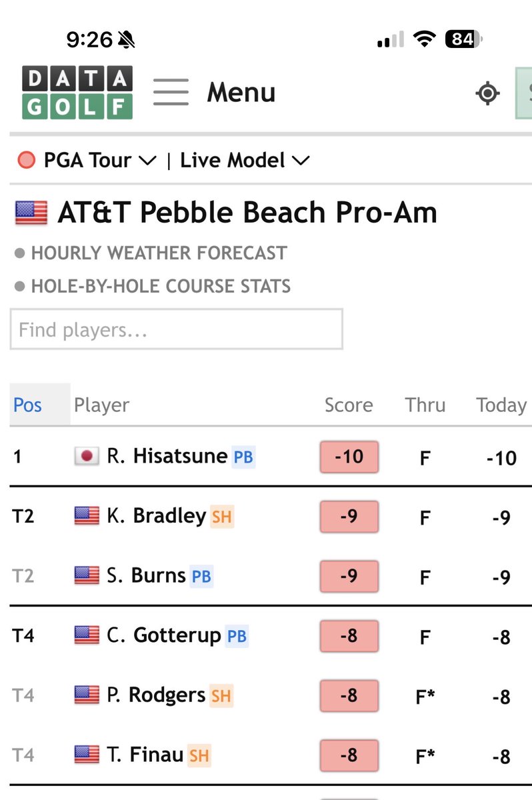
Task: Click the SH badge next to Bradley
Action: pos(222,517)
